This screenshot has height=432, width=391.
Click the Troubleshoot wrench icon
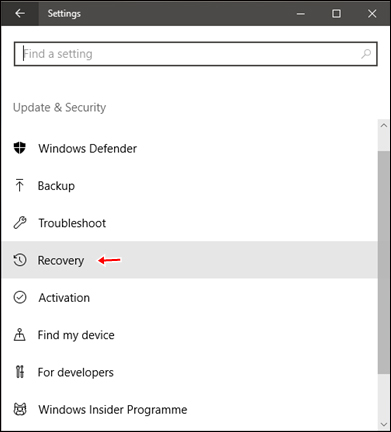20,223
